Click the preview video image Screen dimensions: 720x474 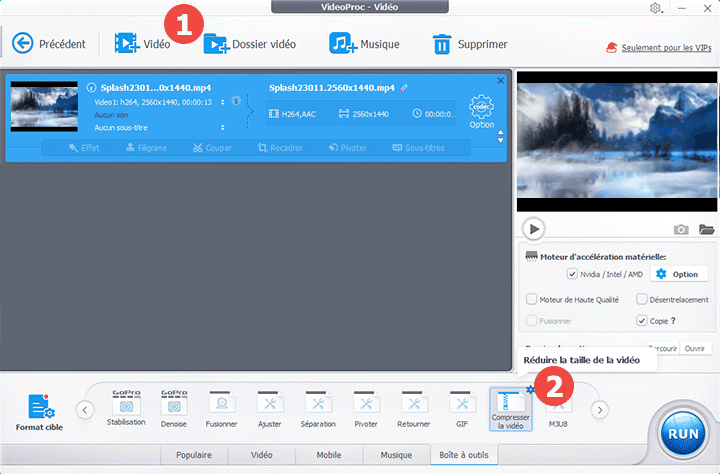coord(617,141)
